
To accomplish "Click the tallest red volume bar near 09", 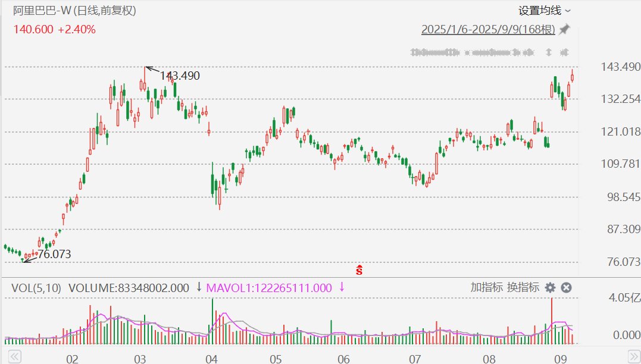I will (552, 321).
